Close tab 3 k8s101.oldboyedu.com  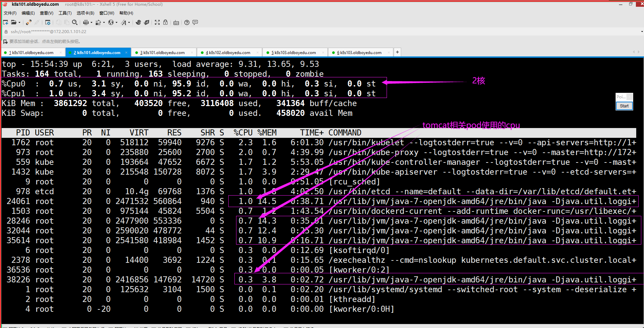(192, 53)
